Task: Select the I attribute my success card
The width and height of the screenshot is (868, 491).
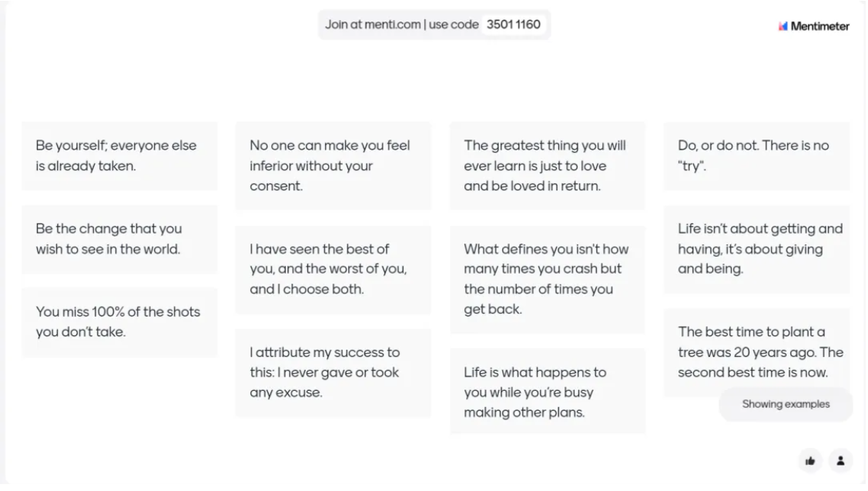Action: pyautogui.click(x=333, y=372)
